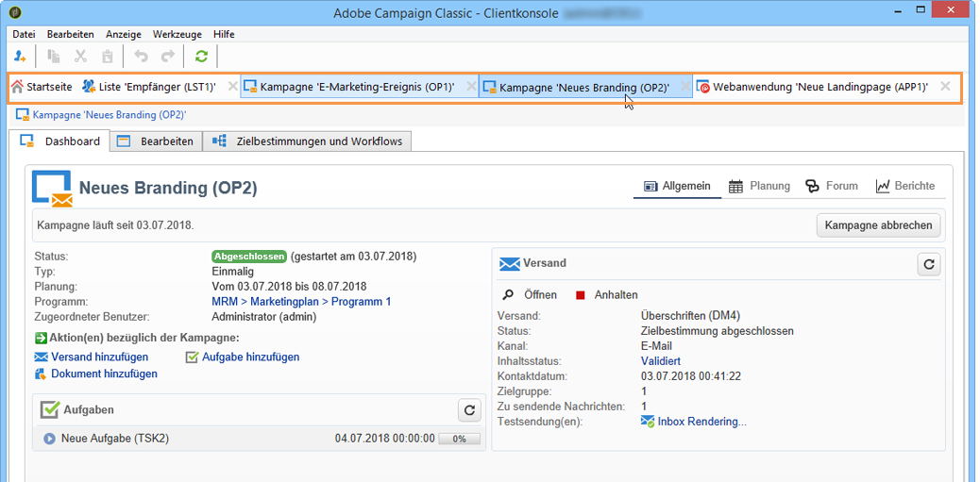Click the green Refresh toolbar icon
Viewport: 980px width, 482px height.
point(200,57)
